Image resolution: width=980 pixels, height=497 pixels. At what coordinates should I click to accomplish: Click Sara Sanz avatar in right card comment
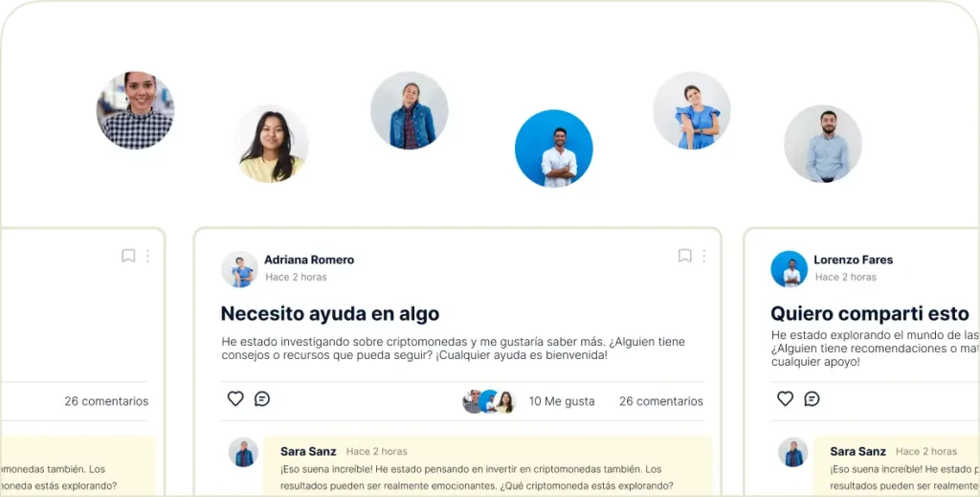[792, 452]
